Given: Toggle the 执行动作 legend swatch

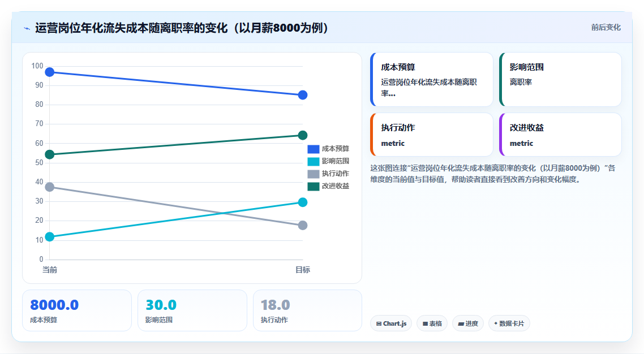Looking at the screenshot, I should coord(314,174).
